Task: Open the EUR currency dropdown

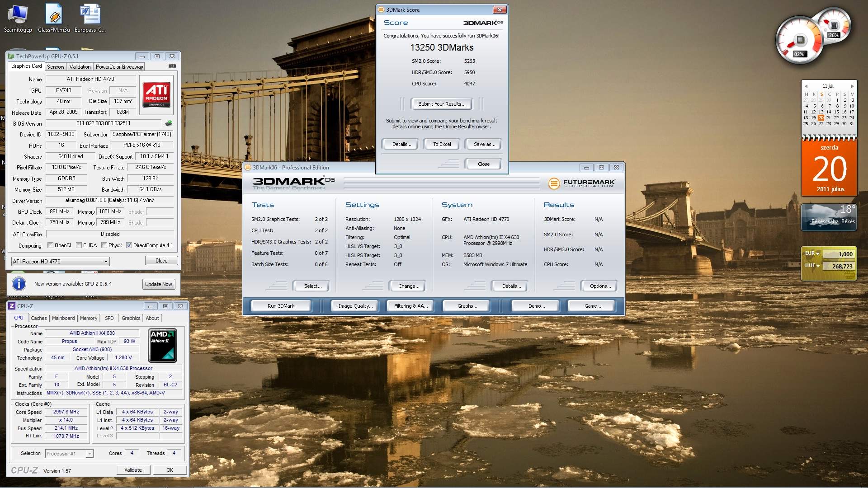Action: click(x=812, y=253)
